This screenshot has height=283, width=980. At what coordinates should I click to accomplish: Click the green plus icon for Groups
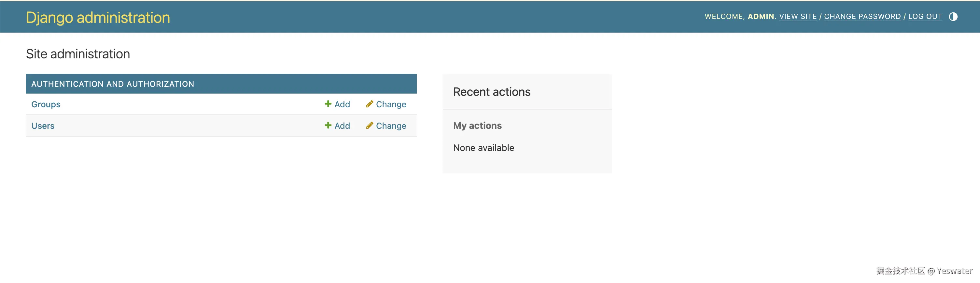[328, 104]
